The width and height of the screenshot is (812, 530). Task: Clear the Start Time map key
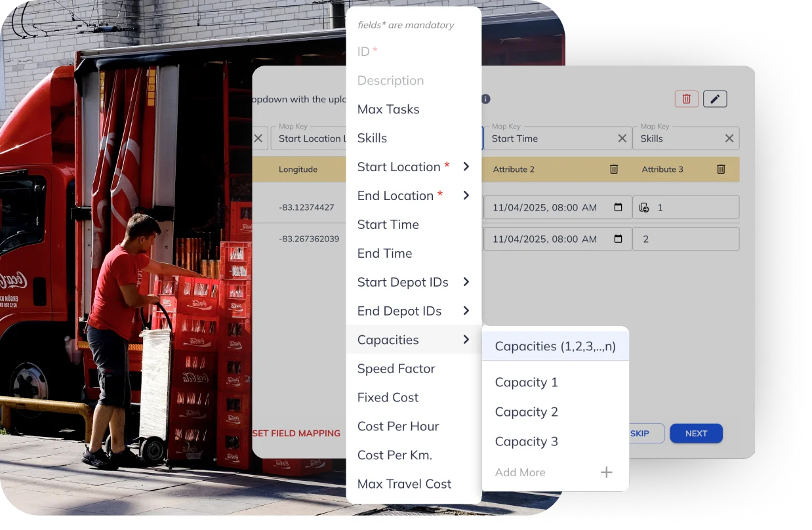pyautogui.click(x=622, y=138)
